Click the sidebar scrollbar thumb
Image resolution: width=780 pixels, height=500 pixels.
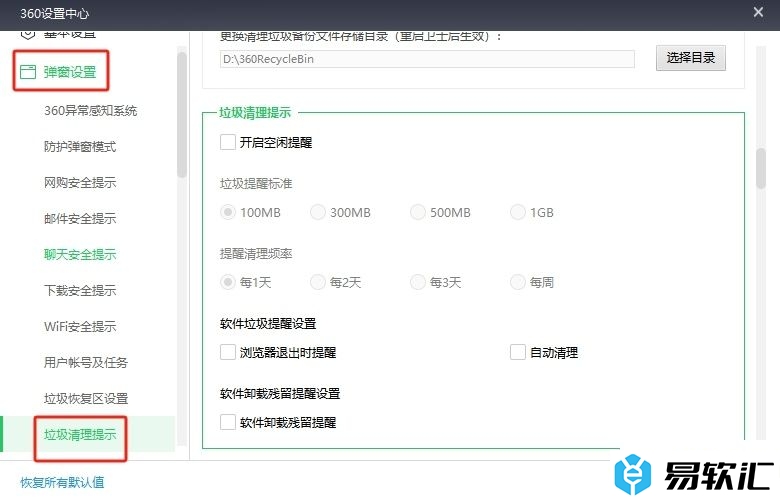click(182, 114)
